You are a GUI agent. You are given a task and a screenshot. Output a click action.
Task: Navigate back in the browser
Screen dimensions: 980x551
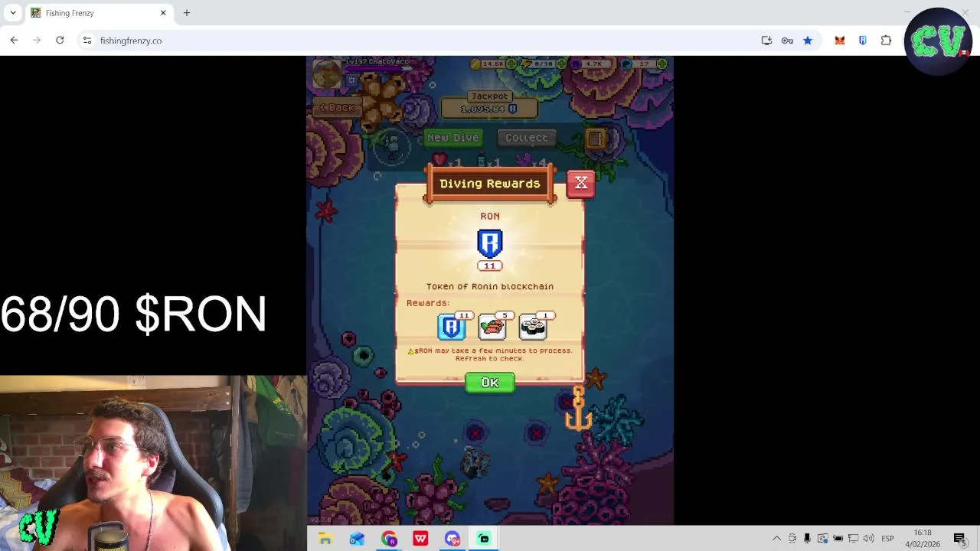tap(14, 41)
